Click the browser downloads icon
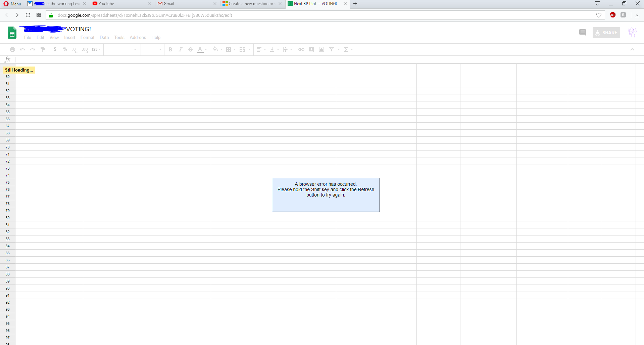Viewport: 644px width, 345px height. point(637,15)
